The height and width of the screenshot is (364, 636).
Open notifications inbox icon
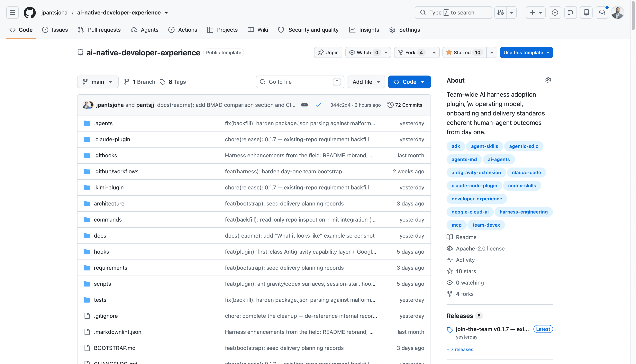(x=602, y=13)
